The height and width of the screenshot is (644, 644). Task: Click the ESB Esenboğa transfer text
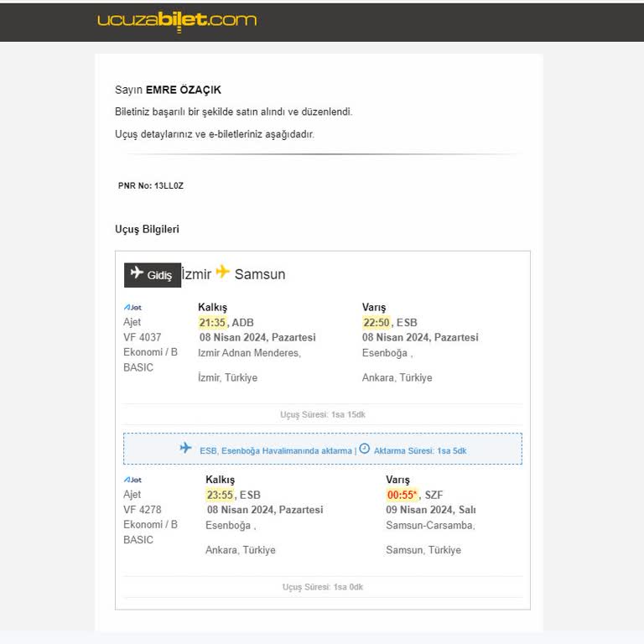click(276, 451)
